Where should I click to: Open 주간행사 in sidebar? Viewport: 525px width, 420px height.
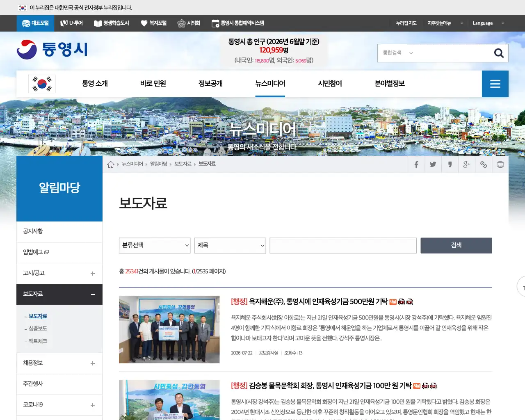coord(59,384)
